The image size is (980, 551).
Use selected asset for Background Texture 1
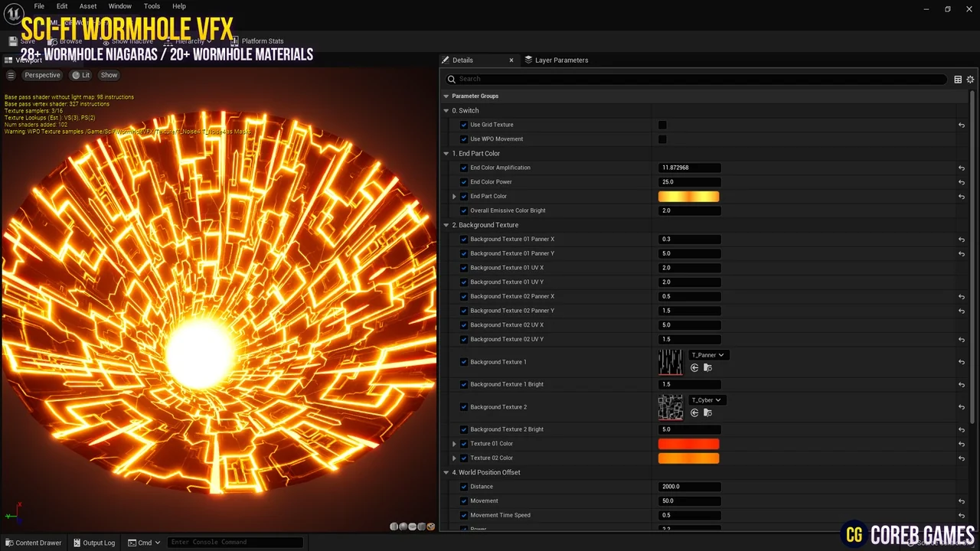[x=694, y=368]
